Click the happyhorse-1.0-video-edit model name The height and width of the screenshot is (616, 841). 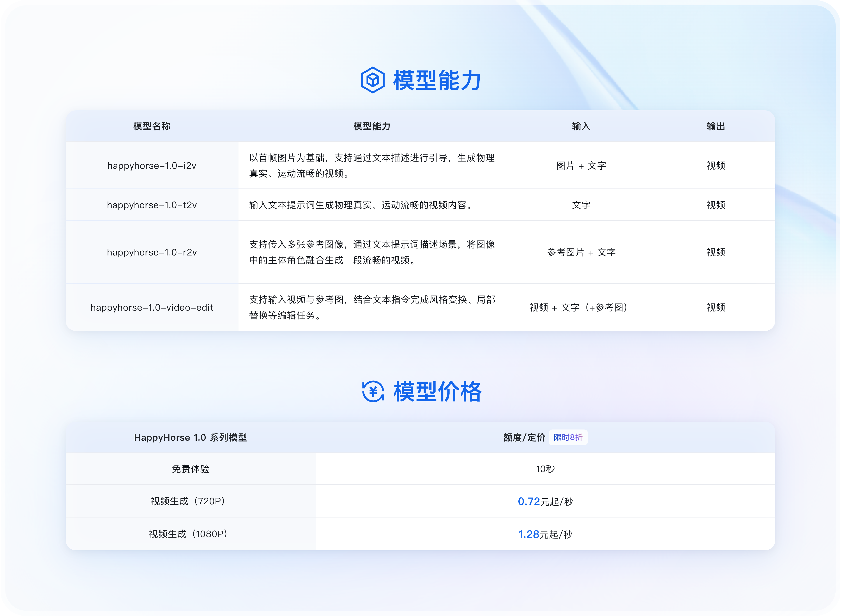tap(152, 308)
